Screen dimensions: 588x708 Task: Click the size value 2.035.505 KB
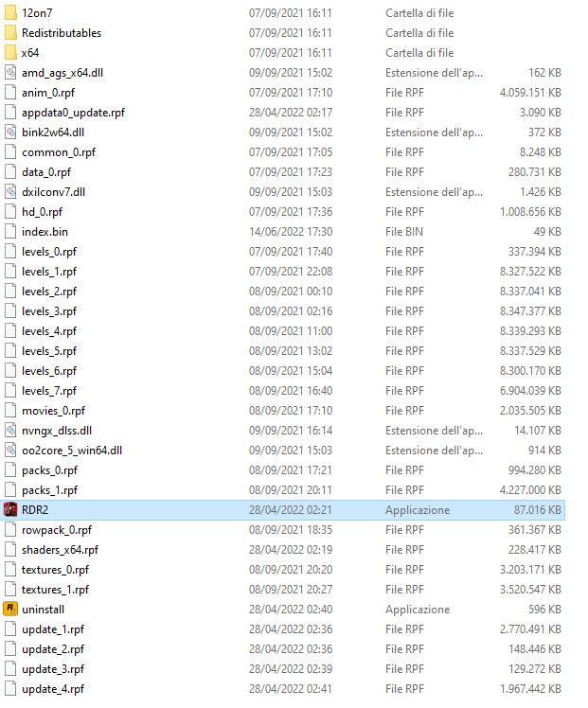click(530, 410)
